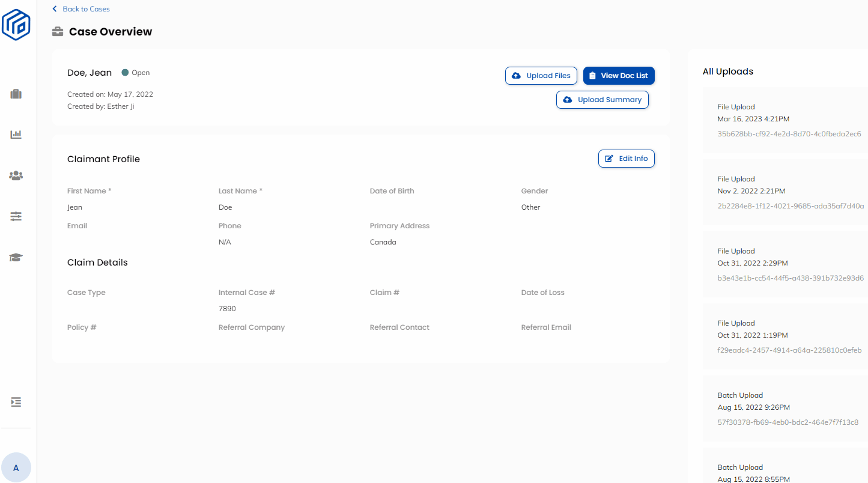This screenshot has width=868, height=483.
Task: Click the hexagonal app logo
Action: point(16,25)
